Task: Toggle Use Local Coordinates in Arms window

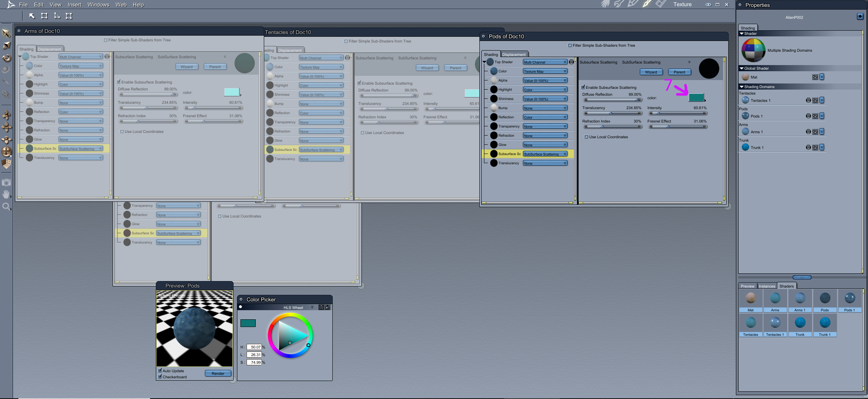Action: coord(122,131)
